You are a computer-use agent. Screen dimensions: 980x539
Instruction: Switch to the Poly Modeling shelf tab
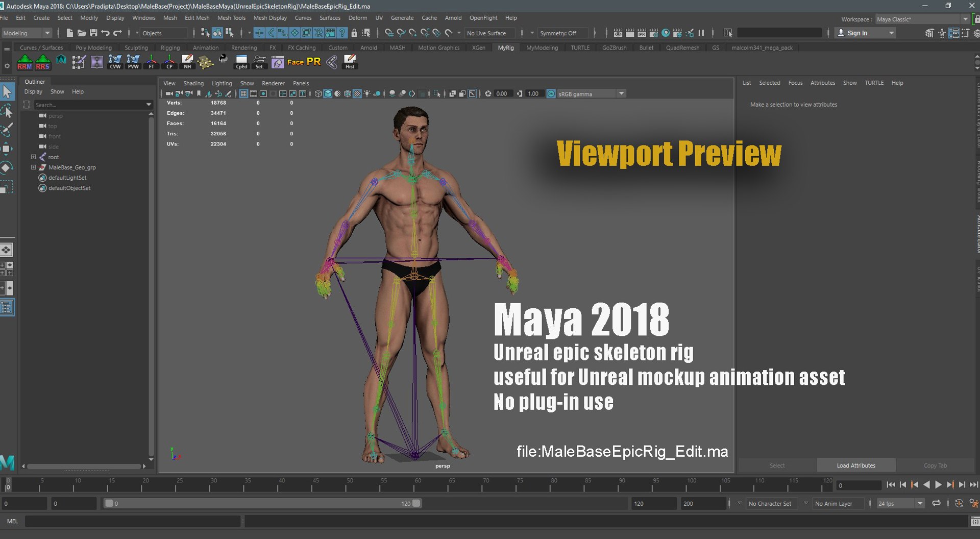93,48
